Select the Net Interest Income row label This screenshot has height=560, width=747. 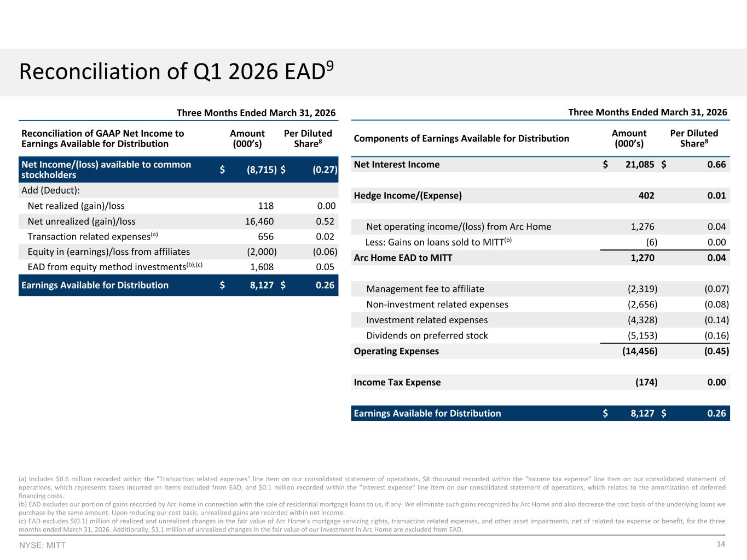pos(397,165)
